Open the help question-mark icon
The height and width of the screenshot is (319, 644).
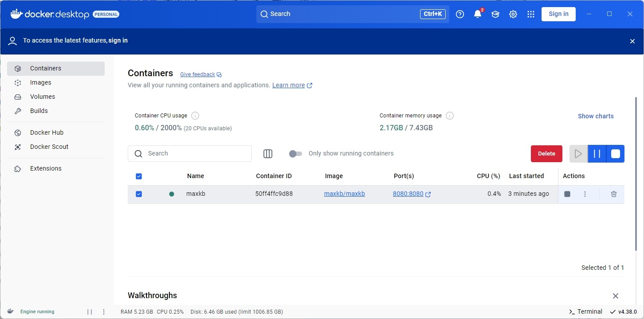click(x=460, y=14)
